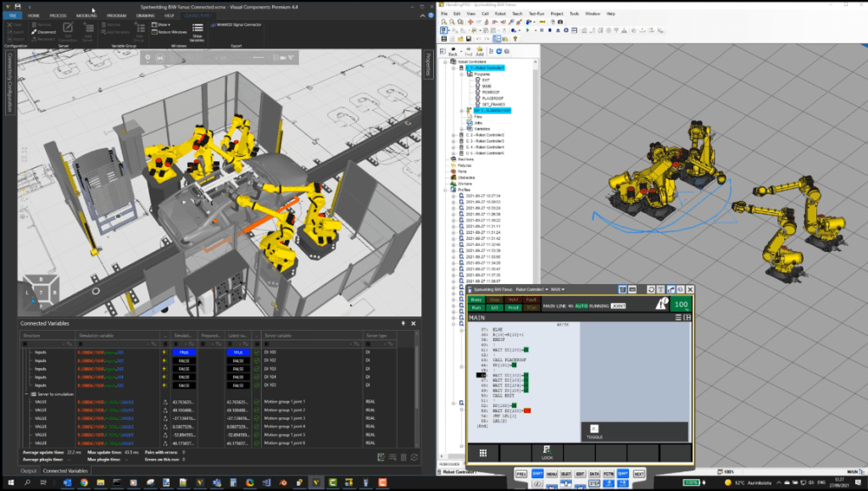Take a snapshot with HandlingPRO camera icon
This screenshot has height=491, width=868.
coord(559,22)
